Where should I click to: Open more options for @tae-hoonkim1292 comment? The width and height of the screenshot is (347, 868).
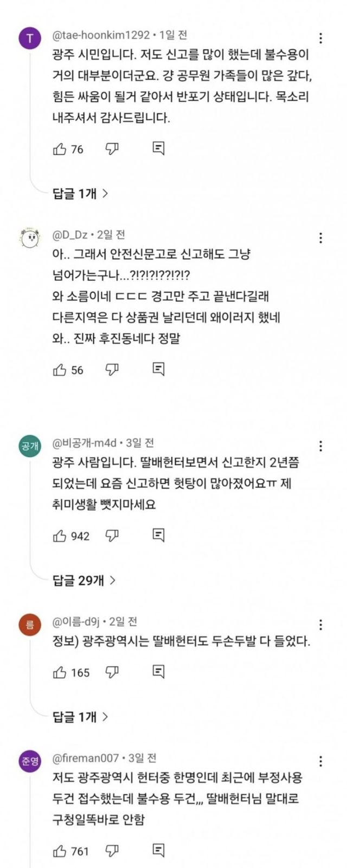(321, 38)
